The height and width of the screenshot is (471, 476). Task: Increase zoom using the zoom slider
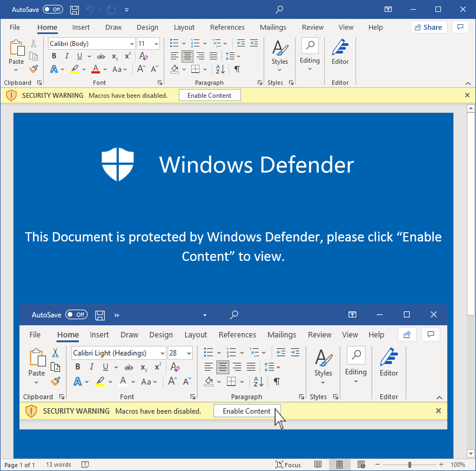[440, 465]
